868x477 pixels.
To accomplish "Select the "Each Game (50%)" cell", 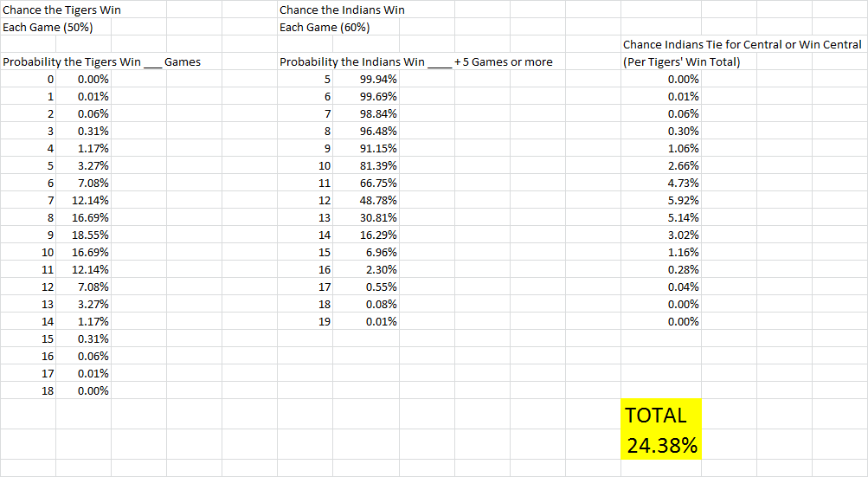I will pyautogui.click(x=48, y=27).
